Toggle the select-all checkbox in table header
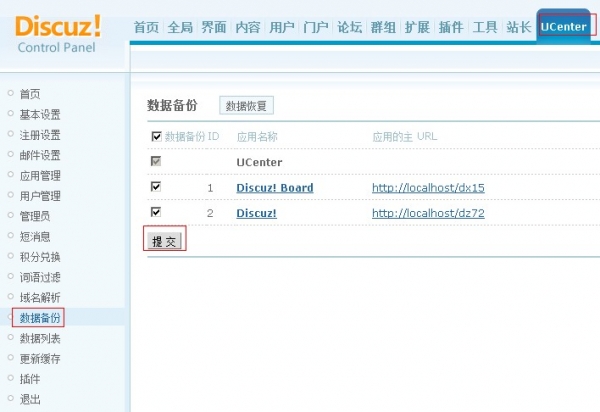The width and height of the screenshot is (600, 412). [x=155, y=136]
